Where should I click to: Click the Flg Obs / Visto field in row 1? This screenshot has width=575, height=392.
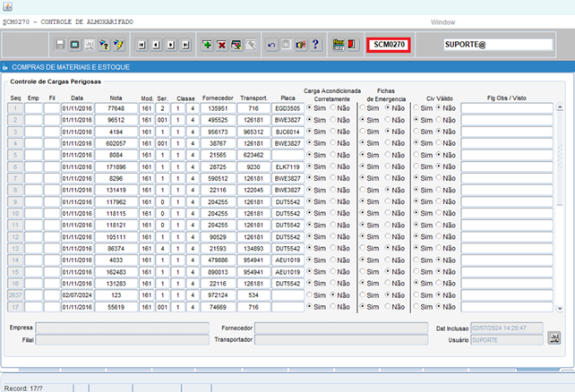[x=506, y=108]
